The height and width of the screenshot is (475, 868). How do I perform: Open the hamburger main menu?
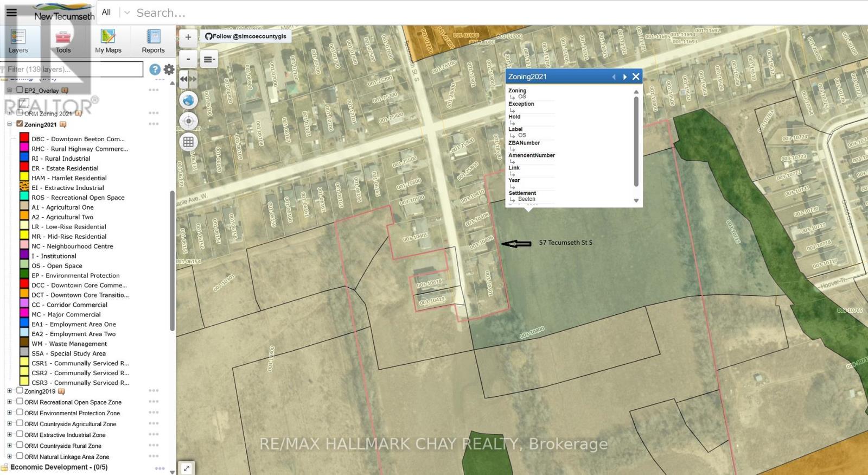click(11, 12)
